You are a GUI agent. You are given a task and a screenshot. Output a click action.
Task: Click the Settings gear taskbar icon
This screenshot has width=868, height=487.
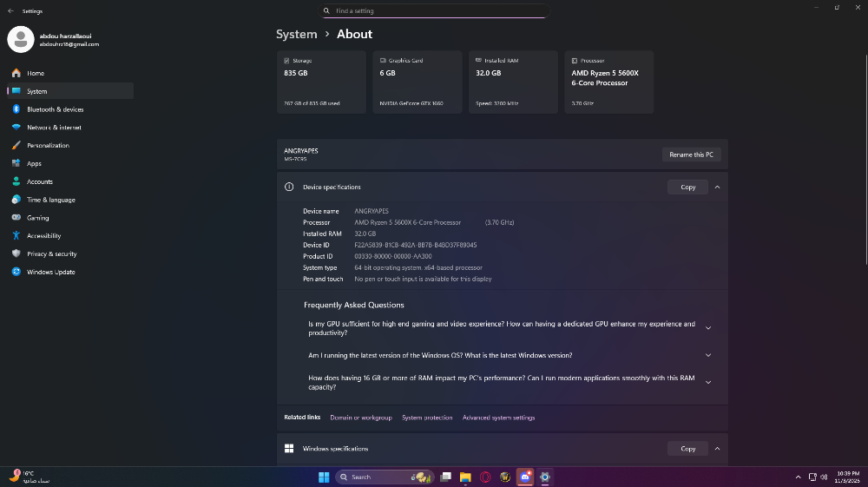(x=545, y=477)
